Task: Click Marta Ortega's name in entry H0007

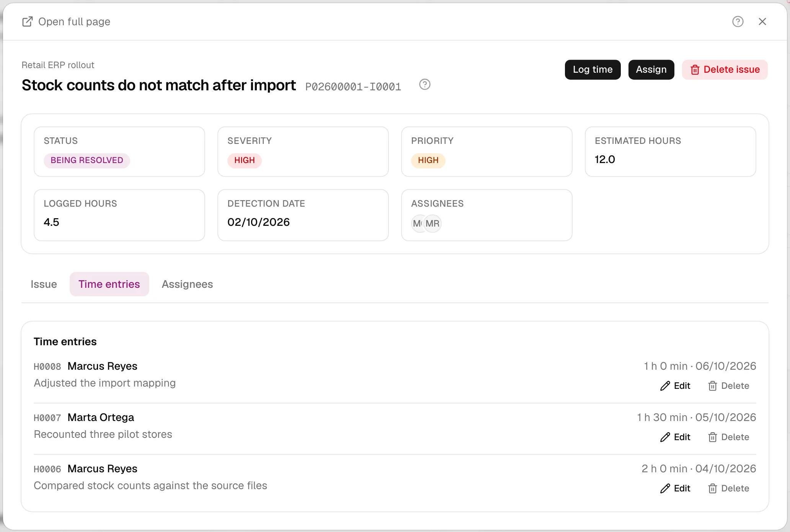Action: point(101,418)
